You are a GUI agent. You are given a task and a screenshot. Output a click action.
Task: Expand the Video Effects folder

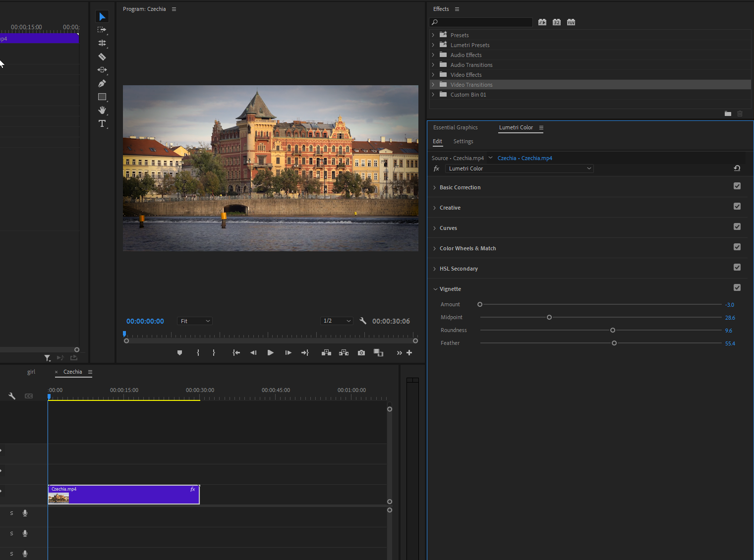(433, 75)
